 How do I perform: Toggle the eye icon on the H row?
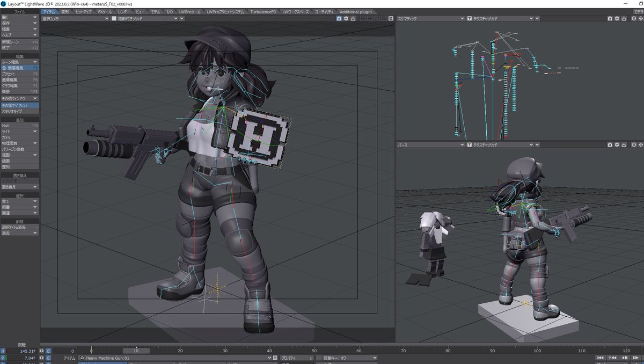click(42, 351)
